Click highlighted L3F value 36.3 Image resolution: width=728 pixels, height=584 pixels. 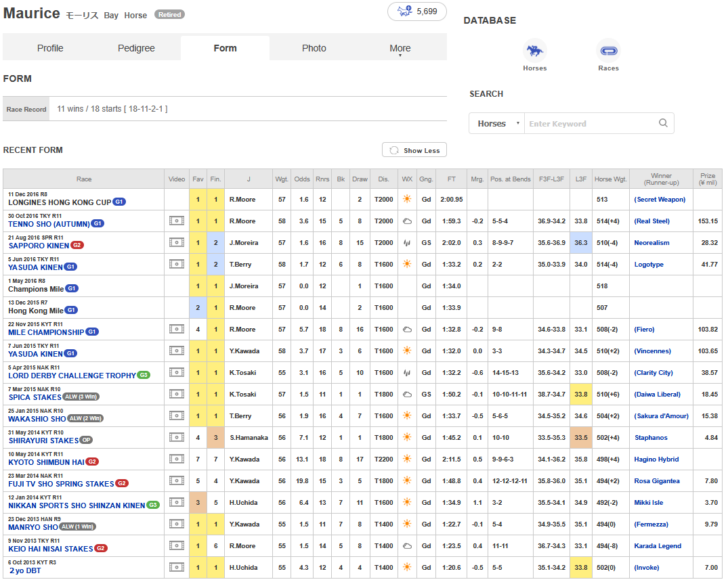[x=581, y=242]
